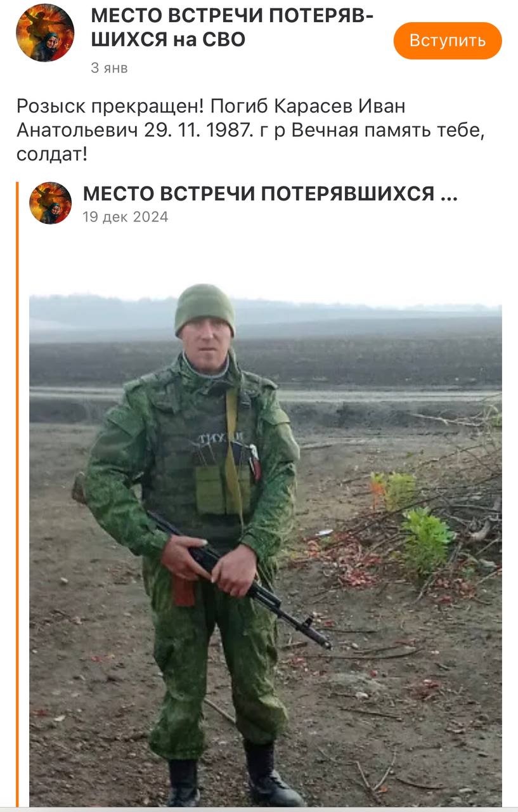Screen dimensions: 518x812
Task: Tap the group avatar beside the post header
Action: click(45, 33)
